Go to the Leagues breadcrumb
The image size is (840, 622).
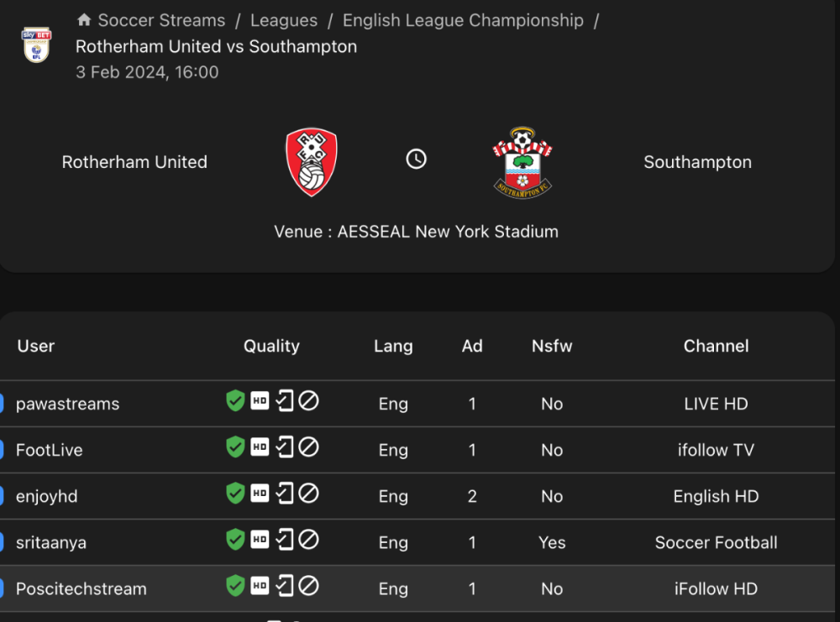(284, 20)
